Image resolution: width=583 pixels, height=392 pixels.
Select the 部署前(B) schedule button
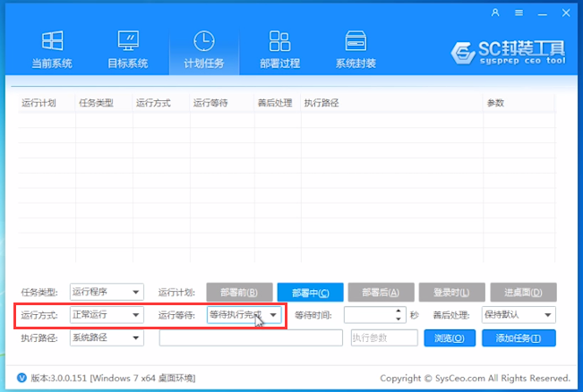coord(239,293)
